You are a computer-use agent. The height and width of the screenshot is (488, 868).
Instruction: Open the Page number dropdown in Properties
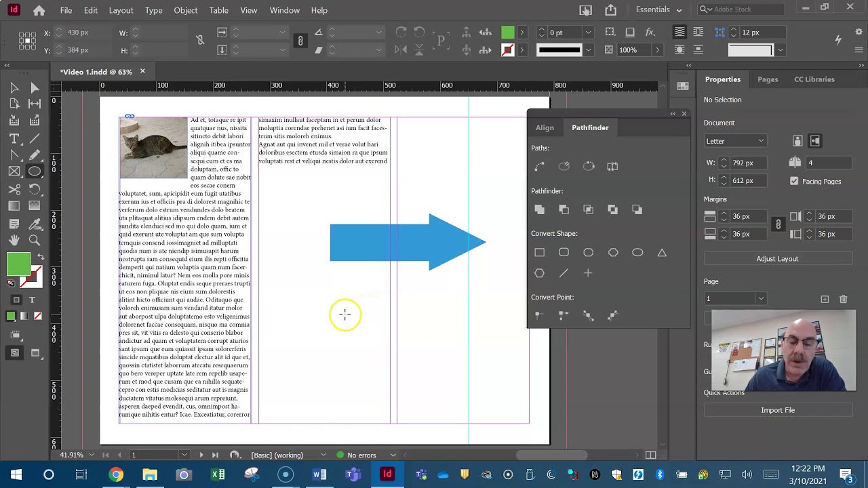pos(761,299)
